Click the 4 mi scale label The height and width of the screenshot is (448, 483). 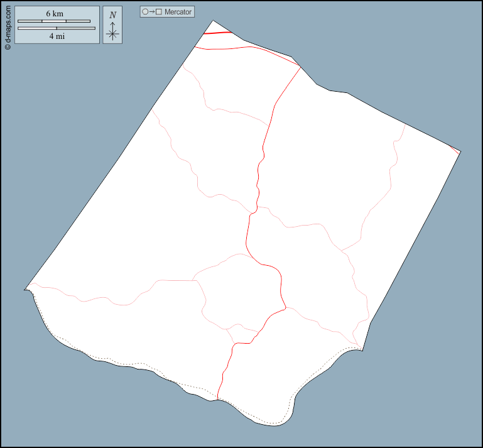57,36
